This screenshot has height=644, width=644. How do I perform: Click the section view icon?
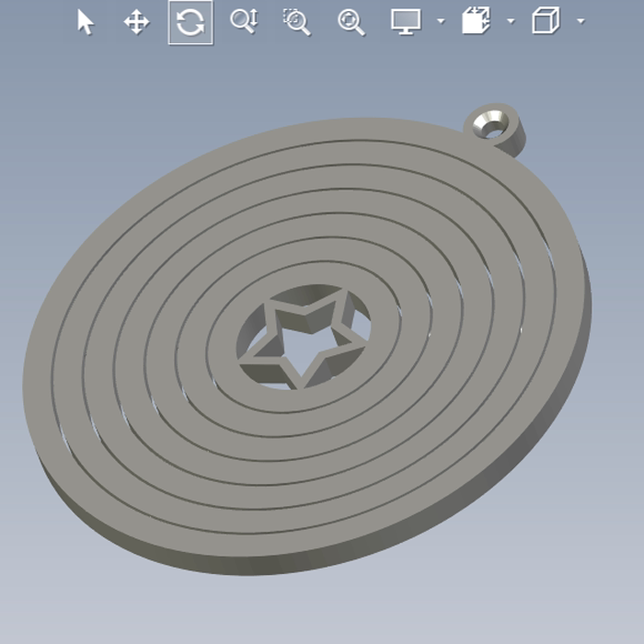click(476, 20)
